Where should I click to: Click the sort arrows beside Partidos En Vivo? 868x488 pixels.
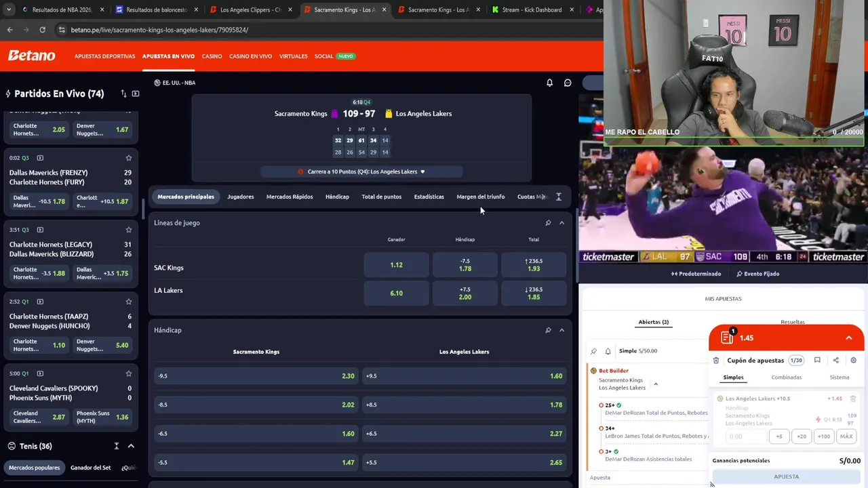(123, 94)
